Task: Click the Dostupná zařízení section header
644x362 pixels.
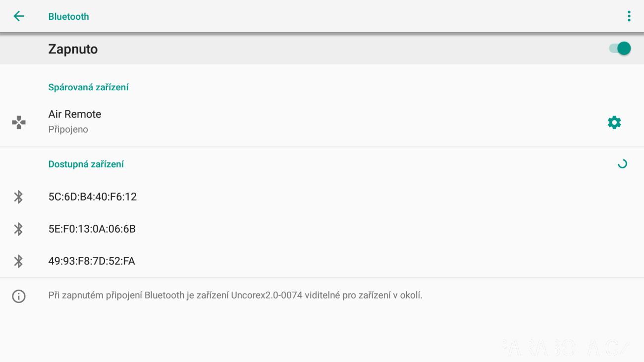Action: pyautogui.click(x=86, y=164)
